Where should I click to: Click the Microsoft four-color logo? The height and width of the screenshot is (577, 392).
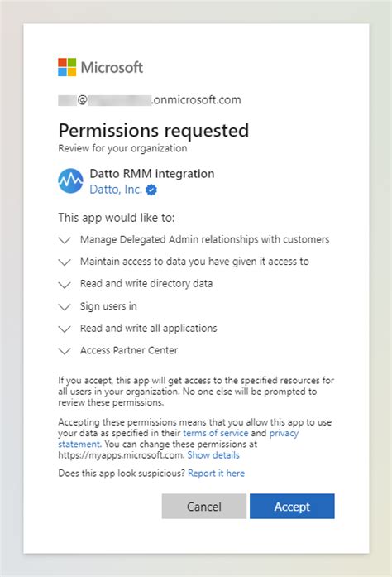tap(67, 67)
